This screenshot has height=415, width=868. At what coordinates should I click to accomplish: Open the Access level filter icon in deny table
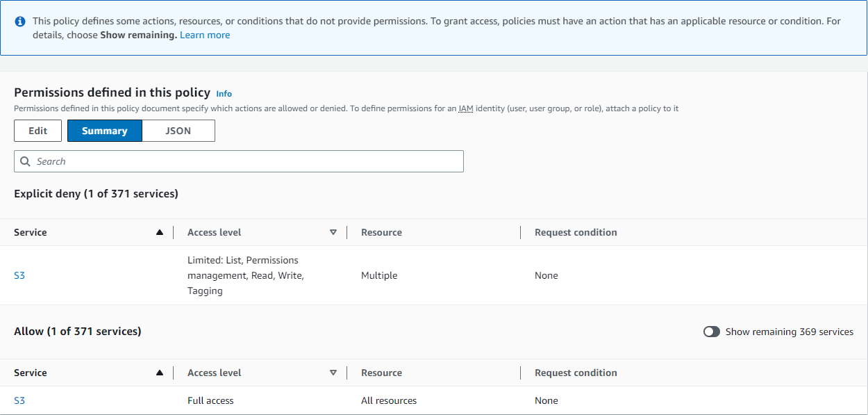(x=333, y=232)
